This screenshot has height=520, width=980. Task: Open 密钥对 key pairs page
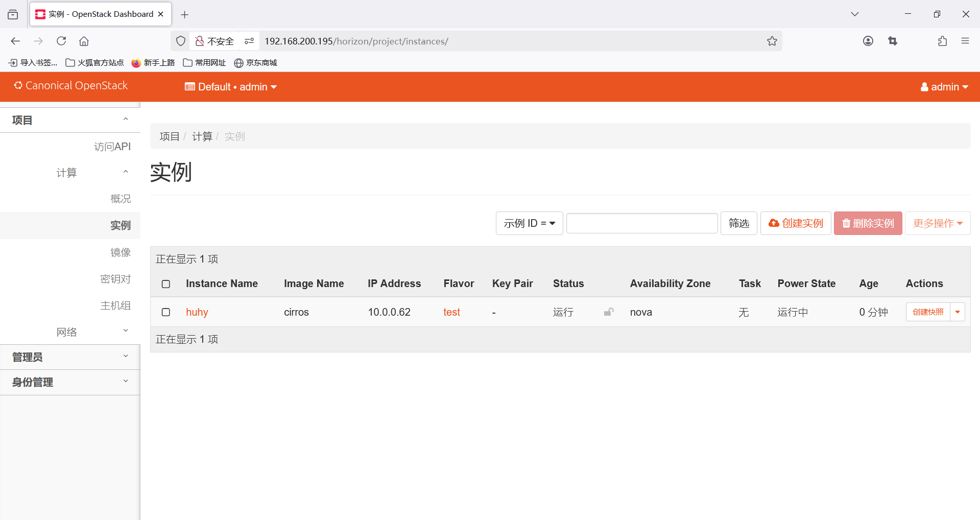[x=115, y=279]
